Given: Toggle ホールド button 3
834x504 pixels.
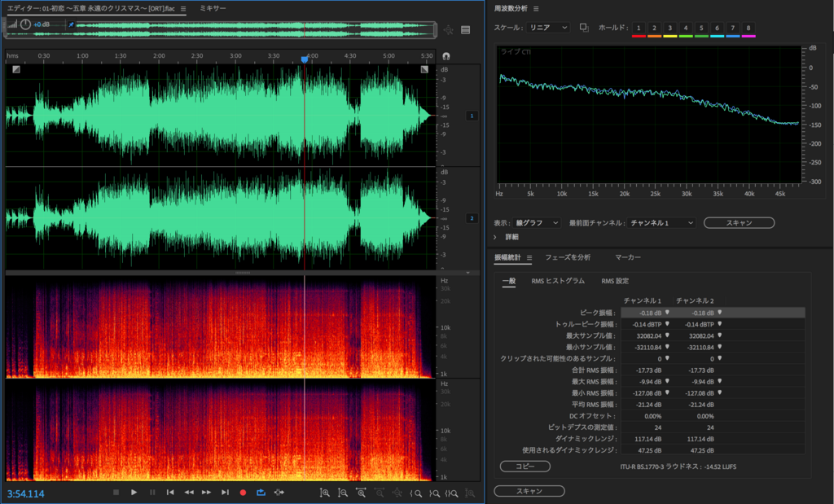Looking at the screenshot, I should click(x=670, y=28).
